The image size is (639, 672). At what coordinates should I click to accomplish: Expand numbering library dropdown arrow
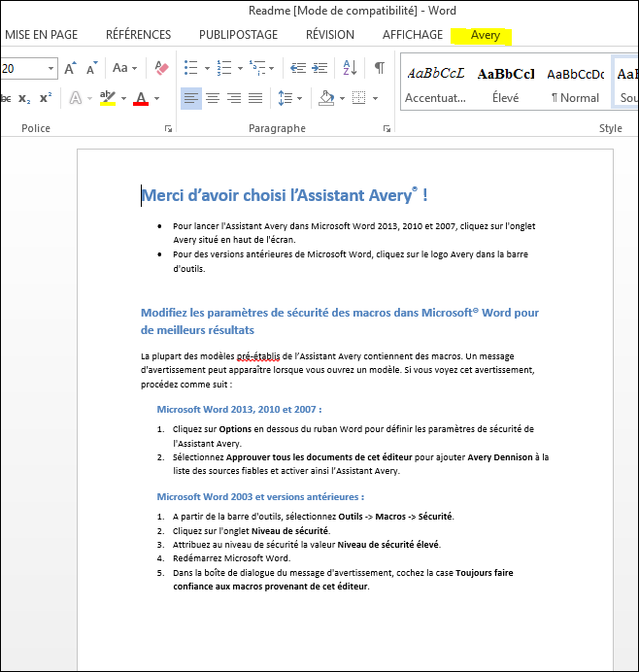point(240,68)
